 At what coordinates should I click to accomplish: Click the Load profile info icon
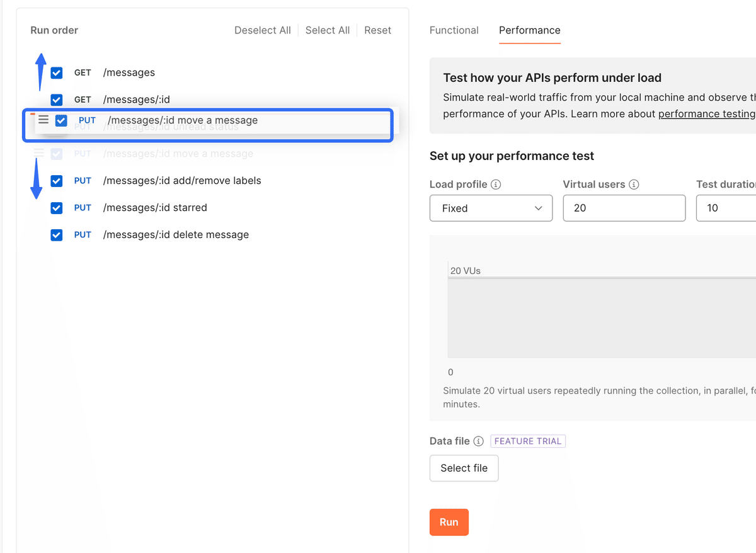point(496,185)
